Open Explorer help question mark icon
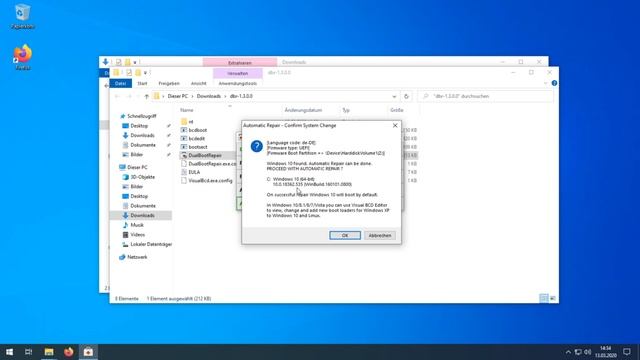640x360 pixels. [554, 83]
